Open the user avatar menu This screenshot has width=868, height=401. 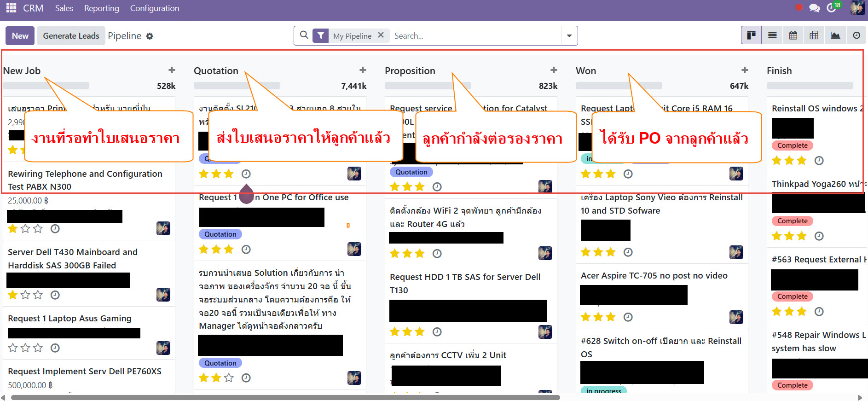coord(857,8)
